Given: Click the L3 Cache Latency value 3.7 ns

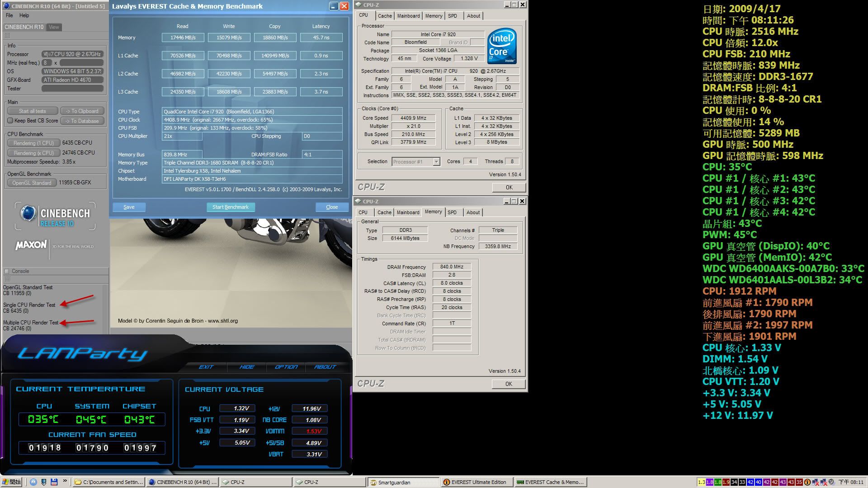Looking at the screenshot, I should tap(321, 92).
